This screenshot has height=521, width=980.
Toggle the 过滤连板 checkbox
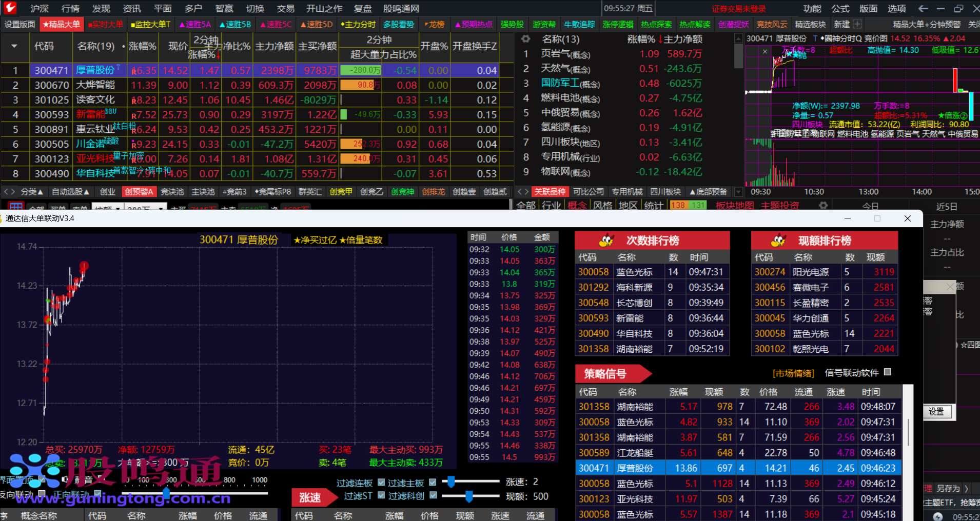[381, 483]
